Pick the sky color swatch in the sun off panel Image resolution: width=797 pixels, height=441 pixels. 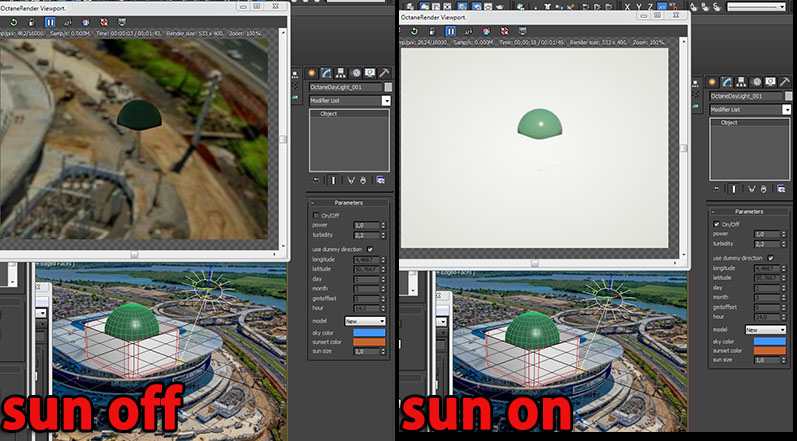tap(370, 332)
